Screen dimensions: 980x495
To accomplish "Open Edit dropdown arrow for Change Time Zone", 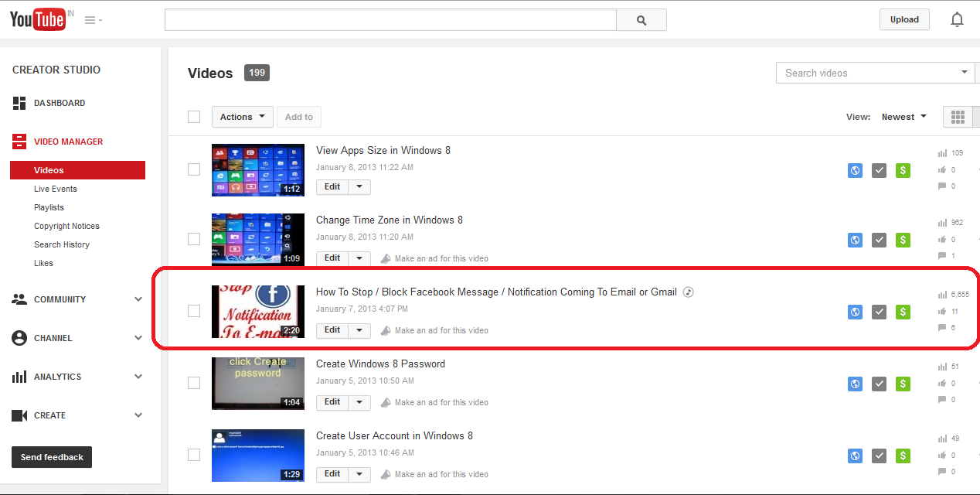I will click(x=359, y=258).
